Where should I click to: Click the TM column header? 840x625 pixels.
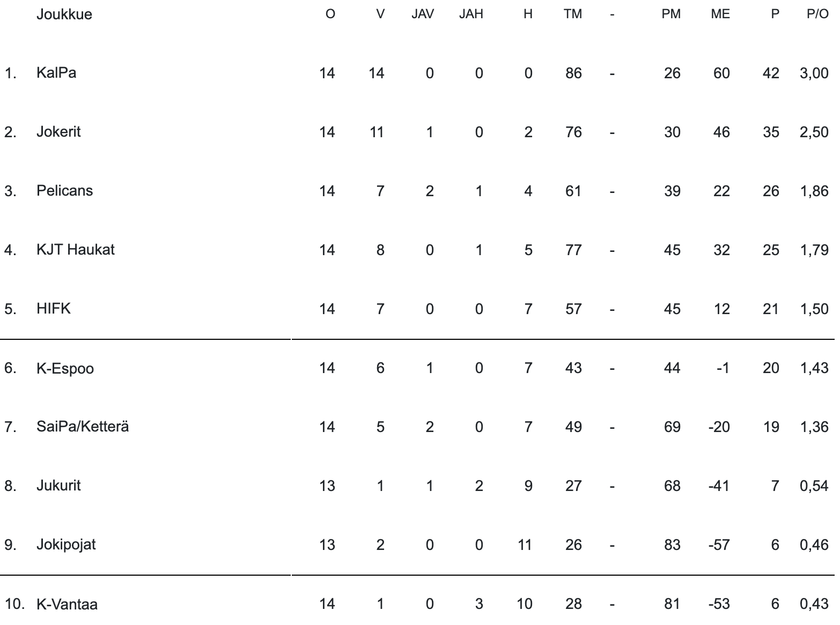(573, 14)
